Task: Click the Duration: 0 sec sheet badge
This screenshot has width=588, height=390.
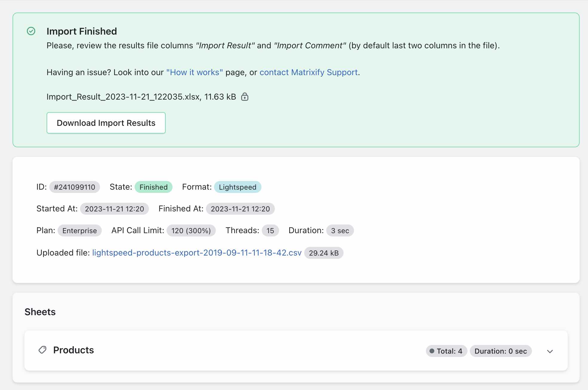Action: point(501,351)
